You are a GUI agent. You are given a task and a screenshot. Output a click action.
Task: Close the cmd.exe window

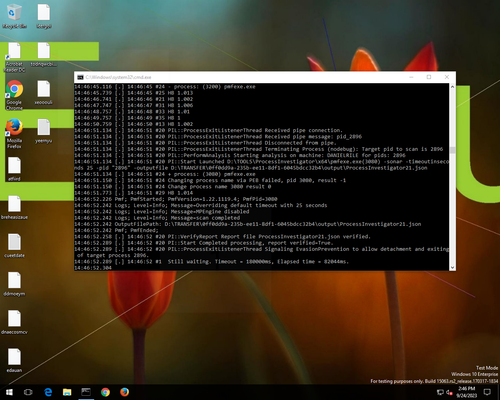[447, 77]
